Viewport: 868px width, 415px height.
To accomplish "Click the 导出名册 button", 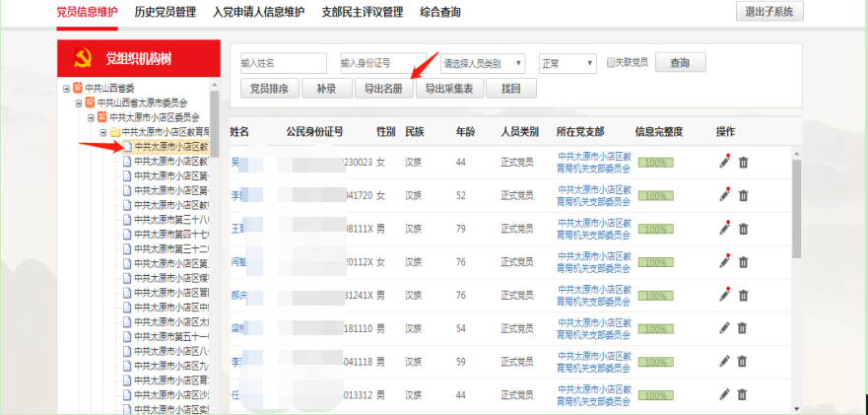I will click(383, 89).
